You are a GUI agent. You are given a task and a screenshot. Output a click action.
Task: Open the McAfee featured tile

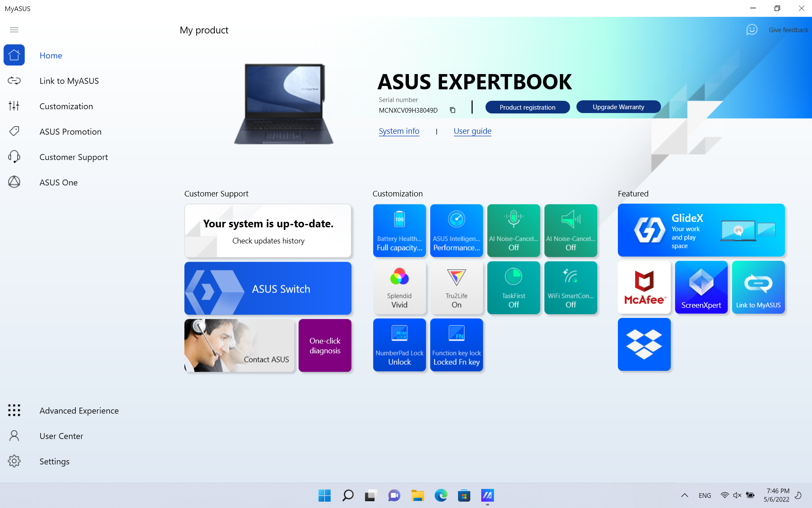pyautogui.click(x=644, y=287)
